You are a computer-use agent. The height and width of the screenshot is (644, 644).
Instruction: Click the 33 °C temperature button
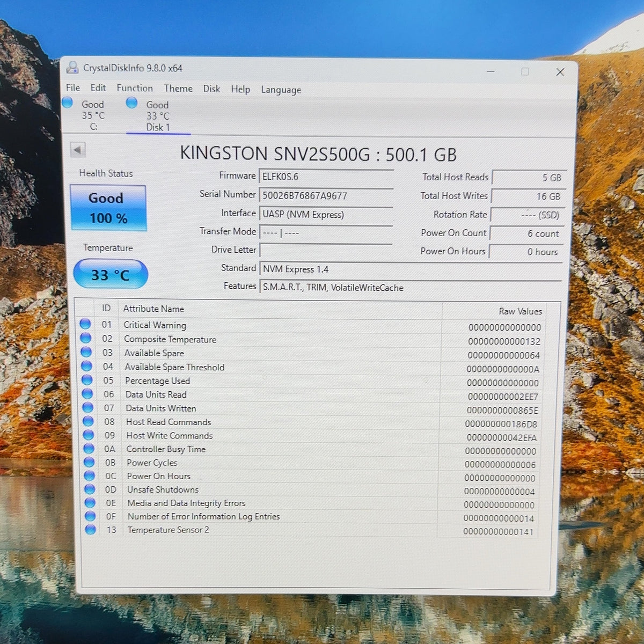(111, 274)
